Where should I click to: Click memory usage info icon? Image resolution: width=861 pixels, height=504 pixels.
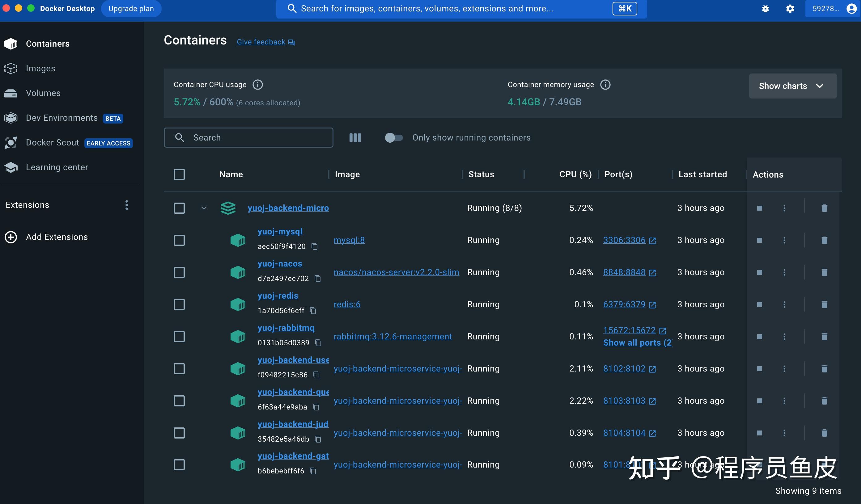pos(605,85)
